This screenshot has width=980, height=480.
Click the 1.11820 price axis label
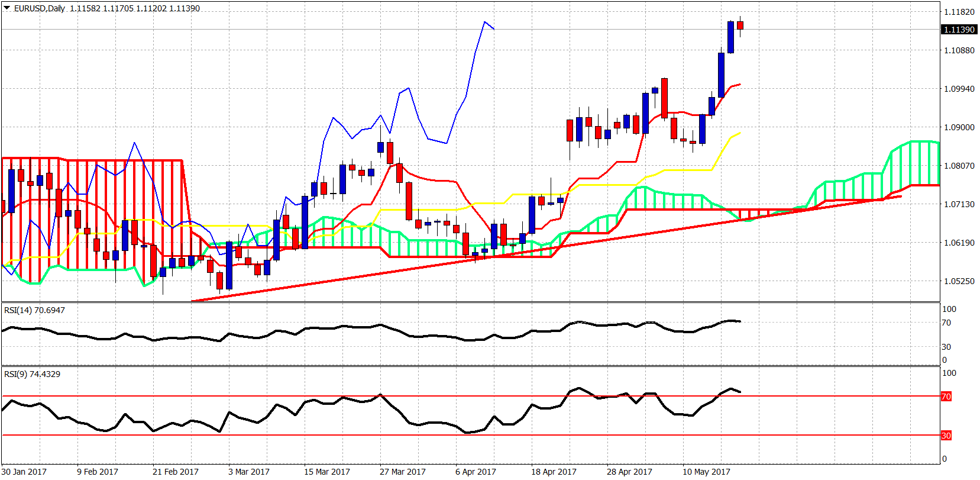pos(959,12)
